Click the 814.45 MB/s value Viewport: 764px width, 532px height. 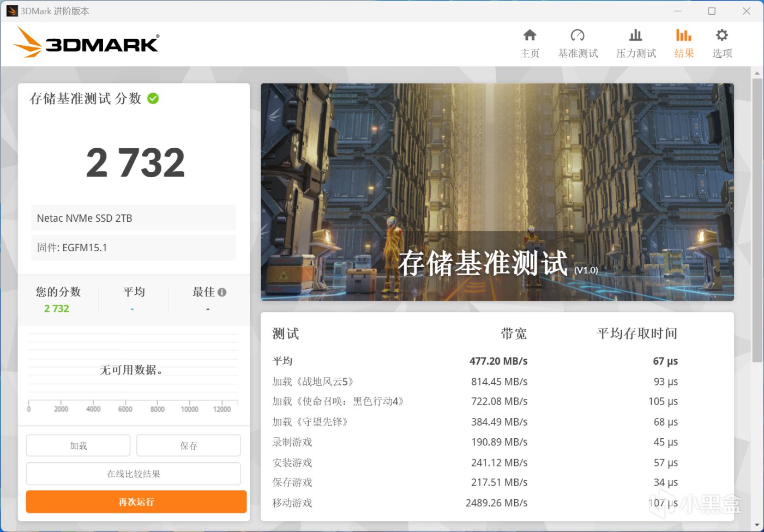499,382
